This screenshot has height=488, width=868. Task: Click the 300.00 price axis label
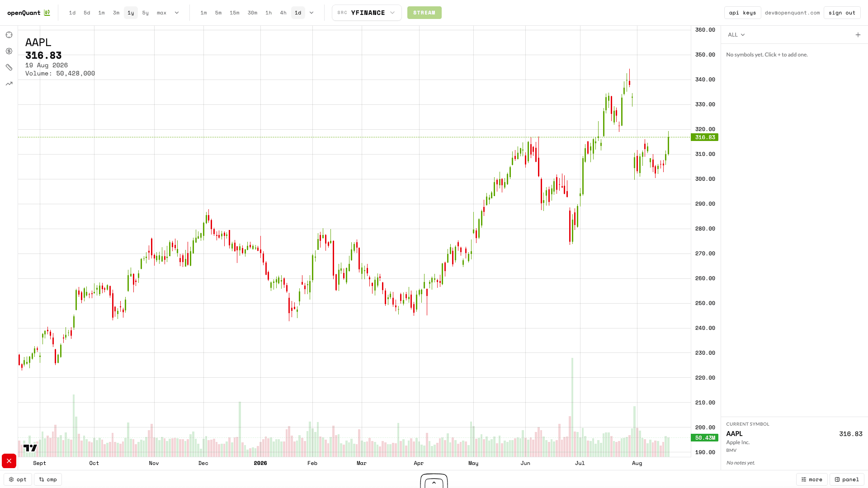tap(705, 179)
